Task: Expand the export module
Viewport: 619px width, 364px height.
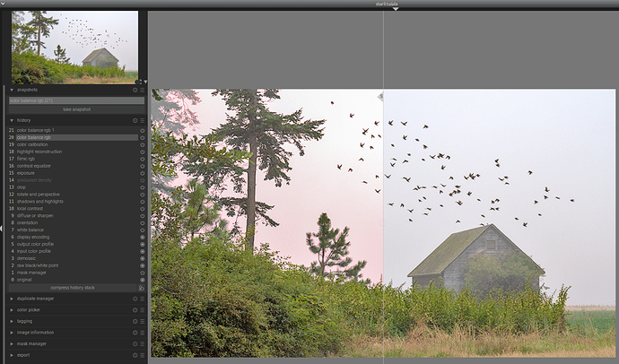Action: pyautogui.click(x=12, y=355)
